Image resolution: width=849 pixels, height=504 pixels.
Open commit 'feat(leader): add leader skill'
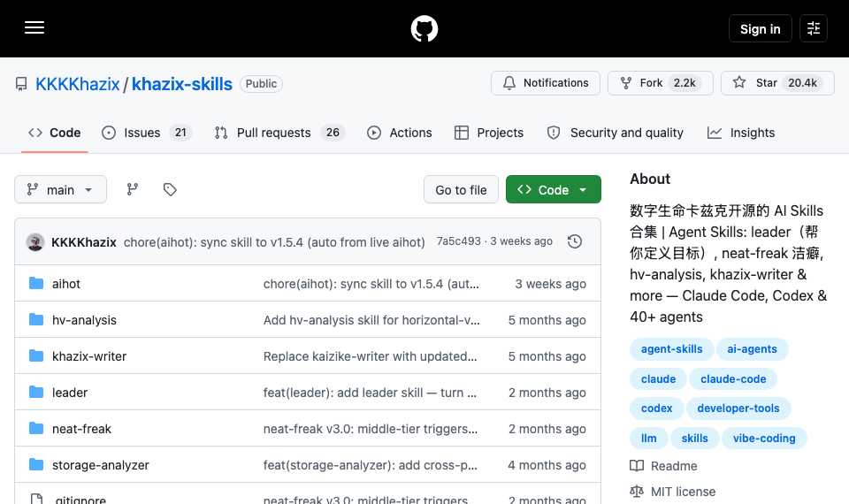pos(370,393)
